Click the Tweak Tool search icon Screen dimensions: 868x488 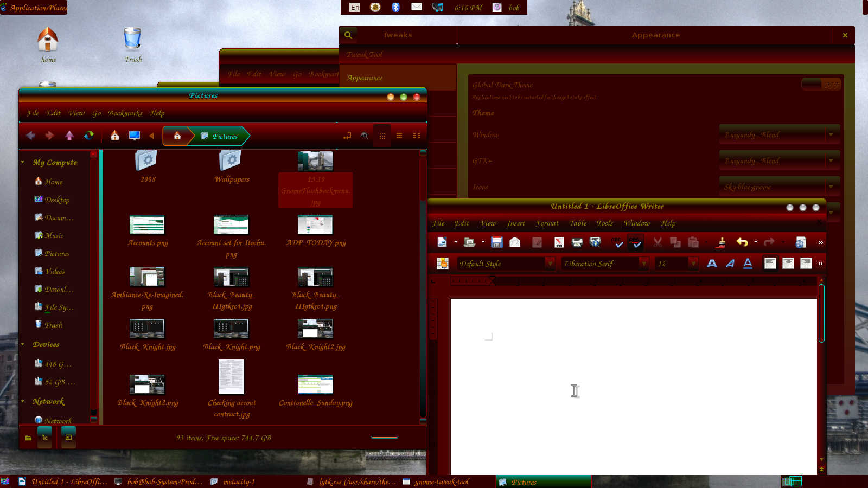click(348, 35)
